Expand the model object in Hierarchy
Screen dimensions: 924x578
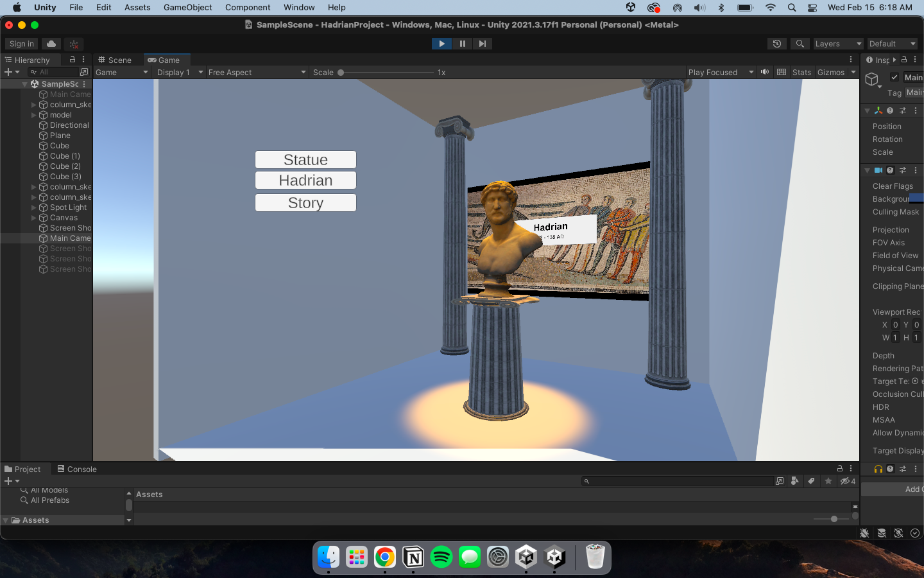click(x=34, y=115)
